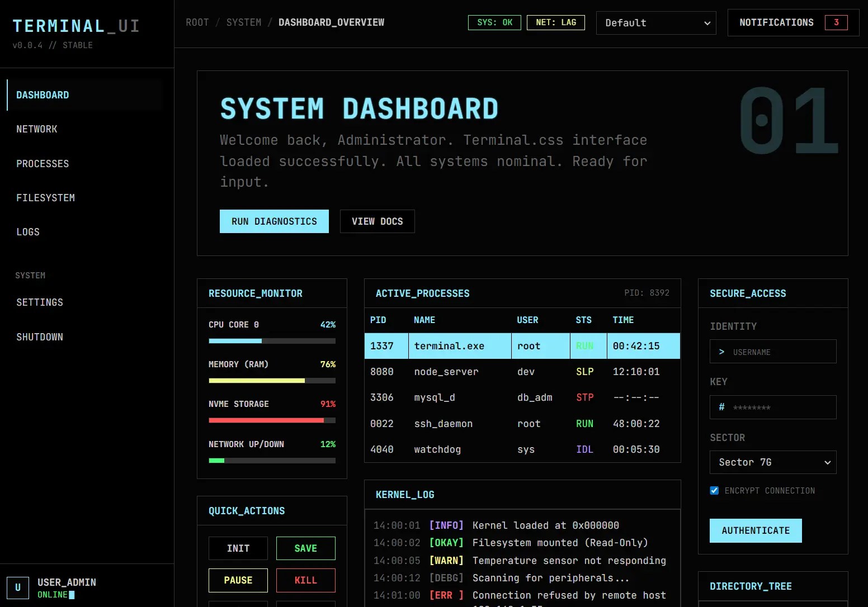868x607 pixels.
Task: Select the terminal.exe process row
Action: coord(522,346)
